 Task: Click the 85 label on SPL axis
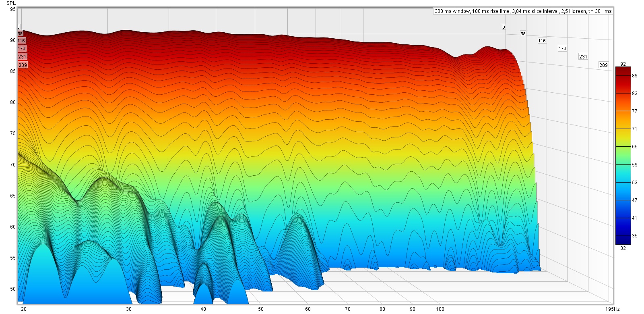coord(13,71)
